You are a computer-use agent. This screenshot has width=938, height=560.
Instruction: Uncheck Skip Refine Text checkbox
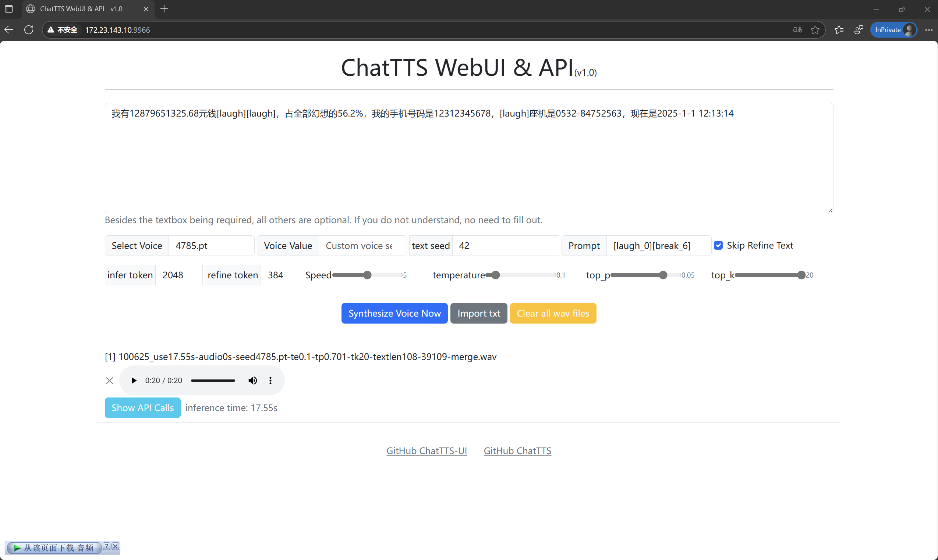[718, 245]
